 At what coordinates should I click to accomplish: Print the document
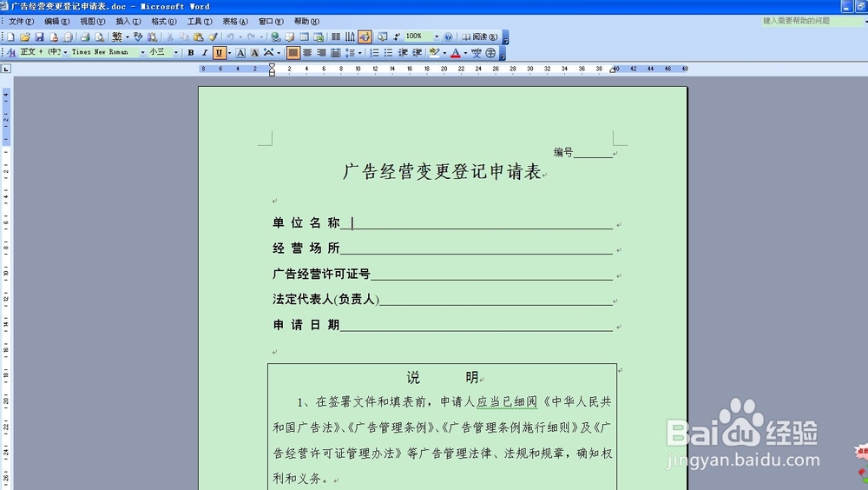click(85, 36)
